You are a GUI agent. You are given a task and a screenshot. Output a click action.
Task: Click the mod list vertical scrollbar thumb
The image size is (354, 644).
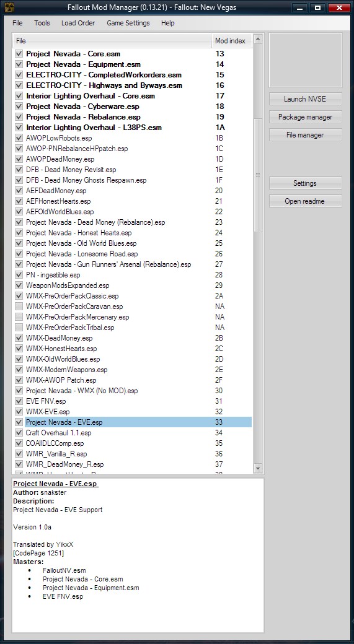[x=258, y=175]
